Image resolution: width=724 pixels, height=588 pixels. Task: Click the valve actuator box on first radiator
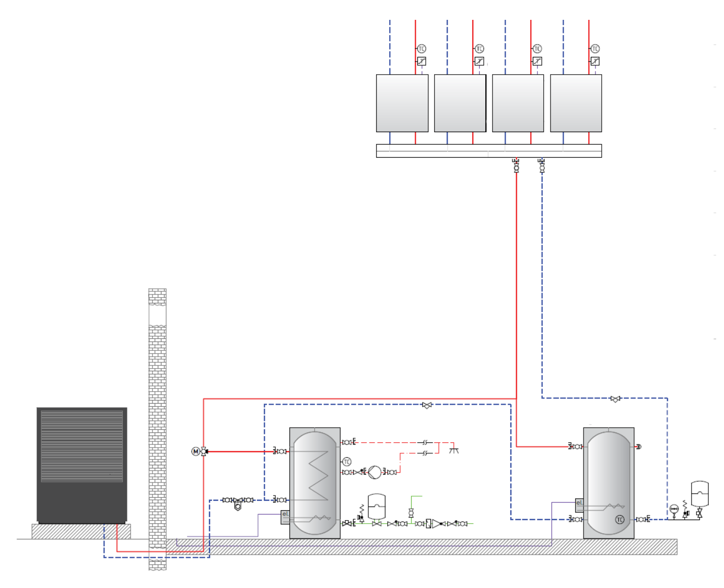[422, 61]
